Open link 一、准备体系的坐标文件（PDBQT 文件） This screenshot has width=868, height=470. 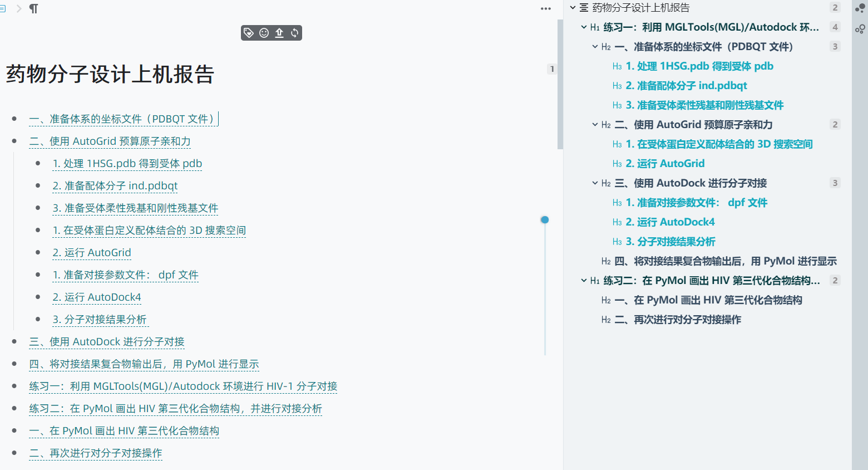(122, 119)
